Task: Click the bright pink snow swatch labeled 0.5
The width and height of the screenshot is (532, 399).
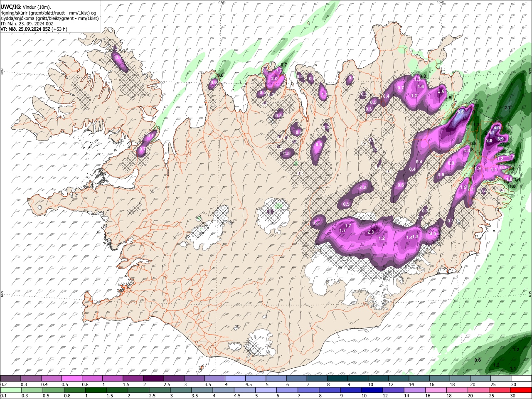Action: point(72,378)
